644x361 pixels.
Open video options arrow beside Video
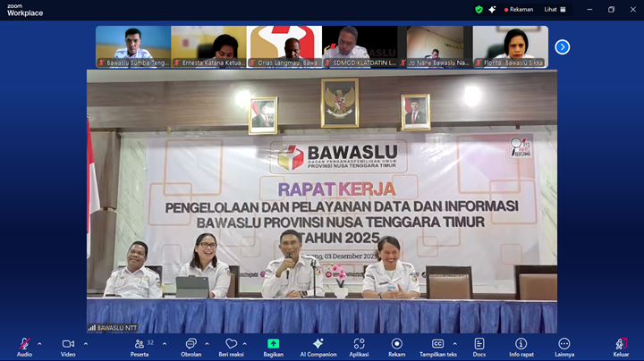(86, 344)
